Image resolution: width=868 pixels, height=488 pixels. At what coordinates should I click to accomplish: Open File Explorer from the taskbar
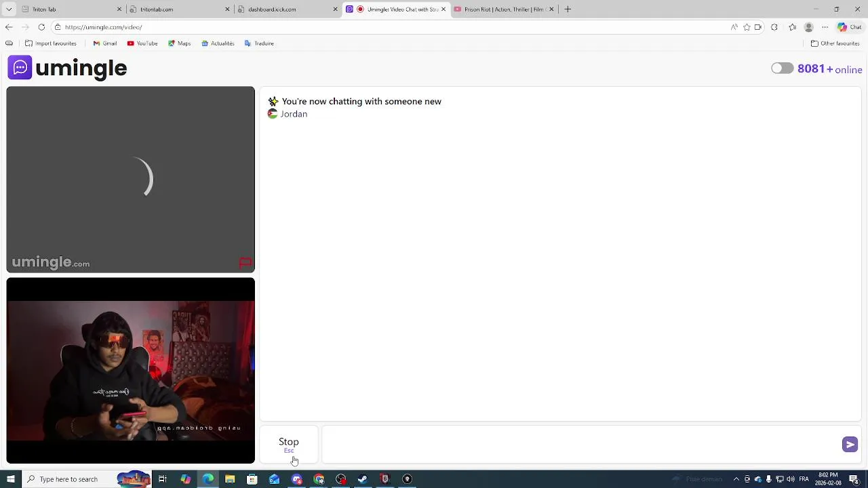click(x=230, y=479)
